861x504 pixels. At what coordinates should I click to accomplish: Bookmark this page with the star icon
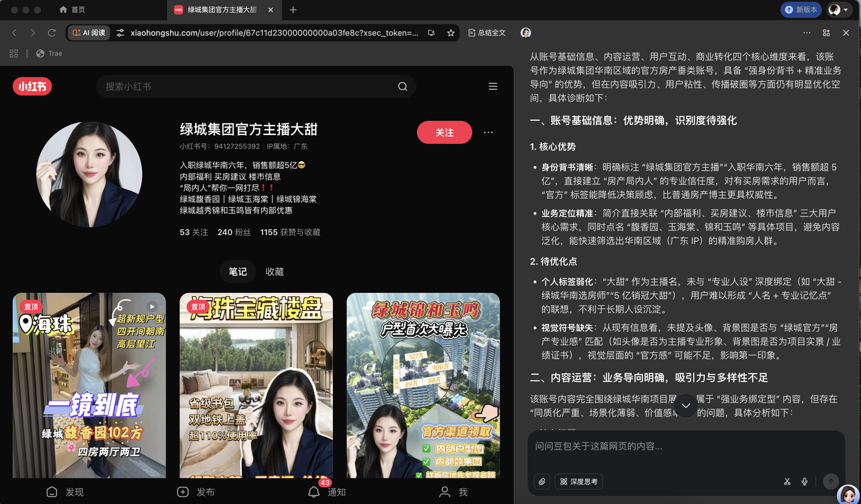point(451,32)
